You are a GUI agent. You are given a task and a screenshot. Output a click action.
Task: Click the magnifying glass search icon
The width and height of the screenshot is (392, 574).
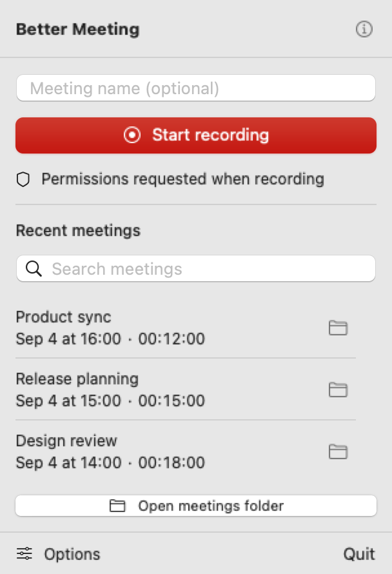34,269
